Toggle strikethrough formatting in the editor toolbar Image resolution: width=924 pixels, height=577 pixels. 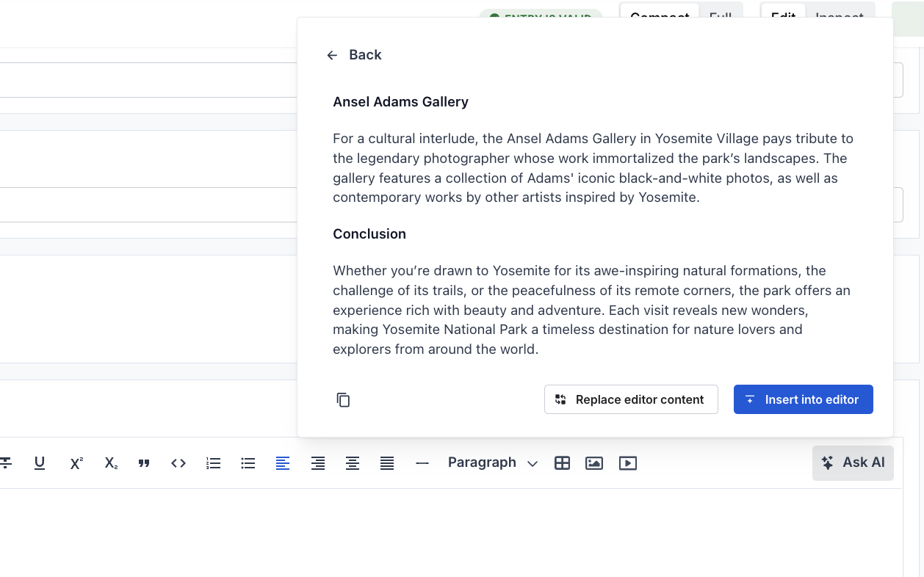pyautogui.click(x=5, y=462)
